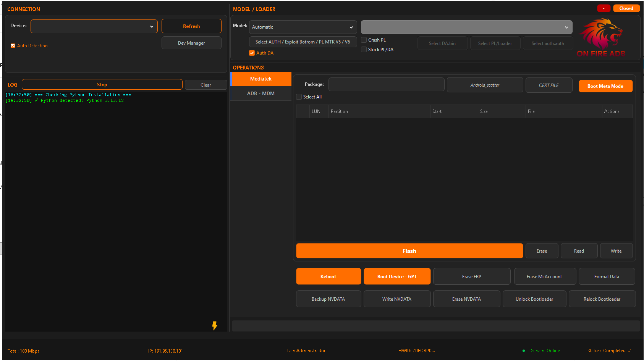Click the Refresh button
644x361 pixels.
coord(191,26)
